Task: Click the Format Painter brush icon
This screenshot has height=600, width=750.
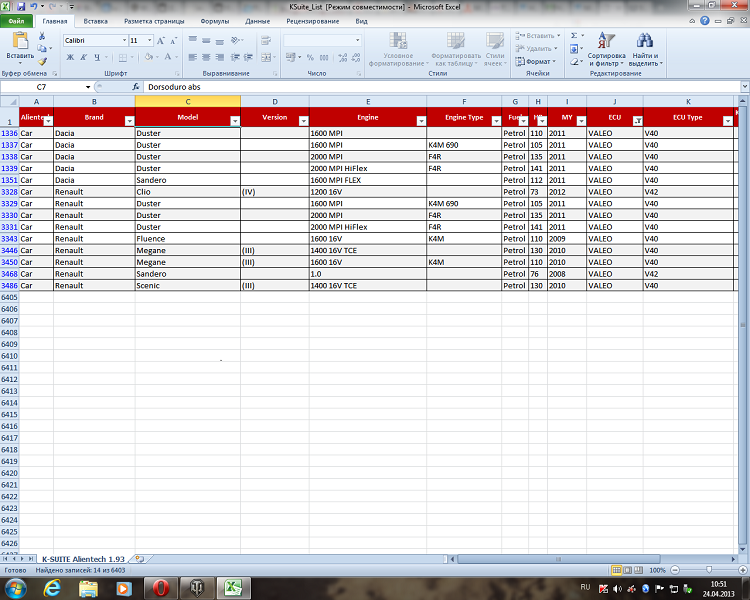Action: pyautogui.click(x=43, y=61)
